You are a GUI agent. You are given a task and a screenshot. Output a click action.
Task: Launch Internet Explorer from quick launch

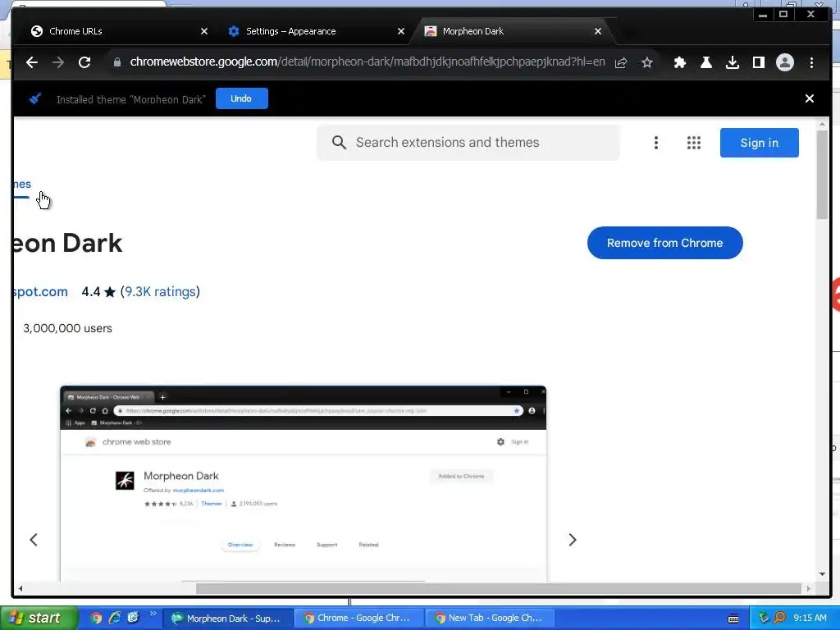[115, 618]
